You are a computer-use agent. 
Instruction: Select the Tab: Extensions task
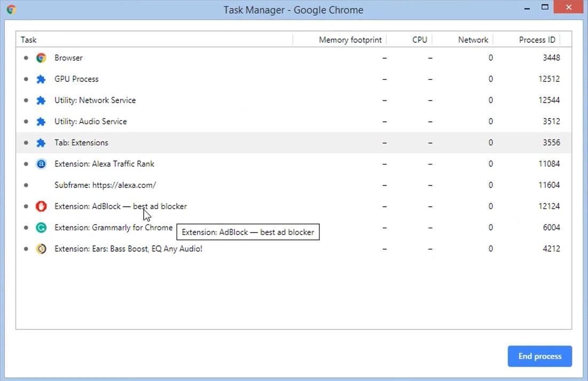294,143
